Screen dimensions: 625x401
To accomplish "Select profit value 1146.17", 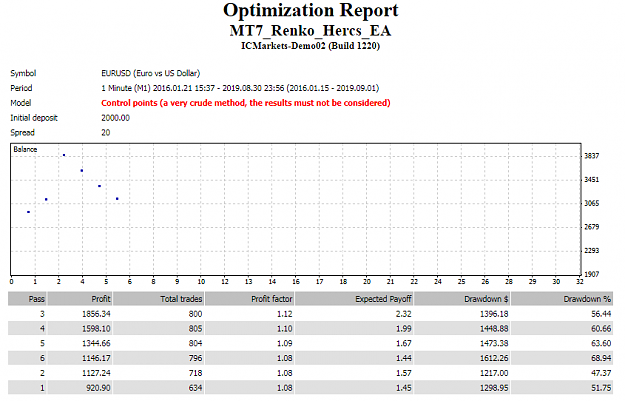I will point(96,358).
